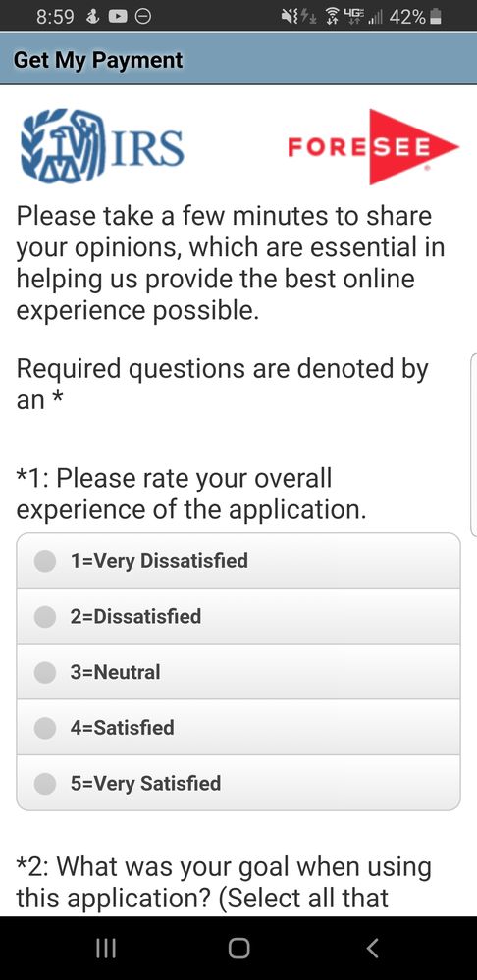Tap the Wi-Fi signal status icon
The height and width of the screenshot is (980, 477).
pos(331,17)
